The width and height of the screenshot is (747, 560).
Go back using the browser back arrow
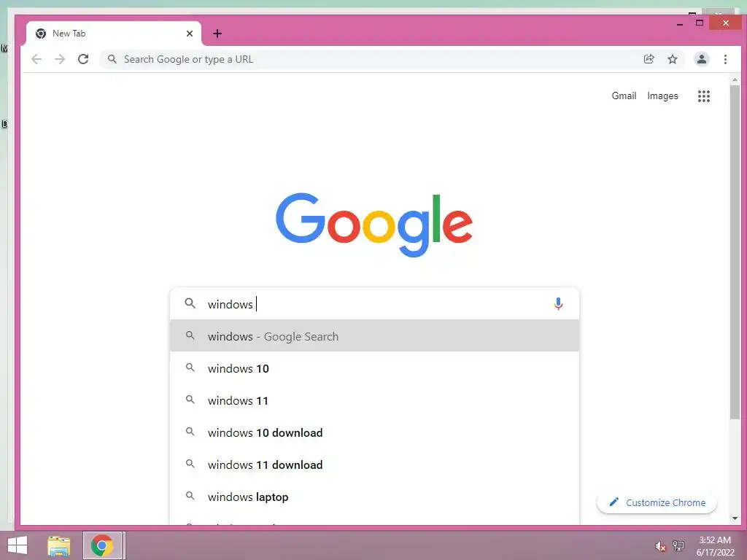36,59
